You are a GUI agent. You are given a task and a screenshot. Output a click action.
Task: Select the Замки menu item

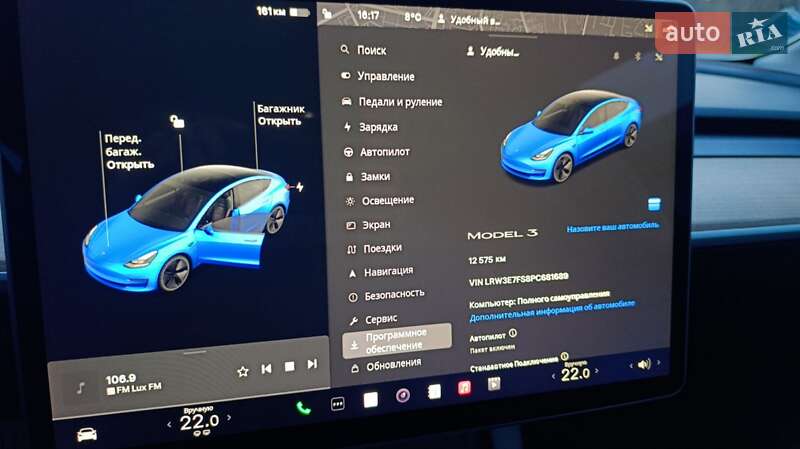(x=368, y=177)
